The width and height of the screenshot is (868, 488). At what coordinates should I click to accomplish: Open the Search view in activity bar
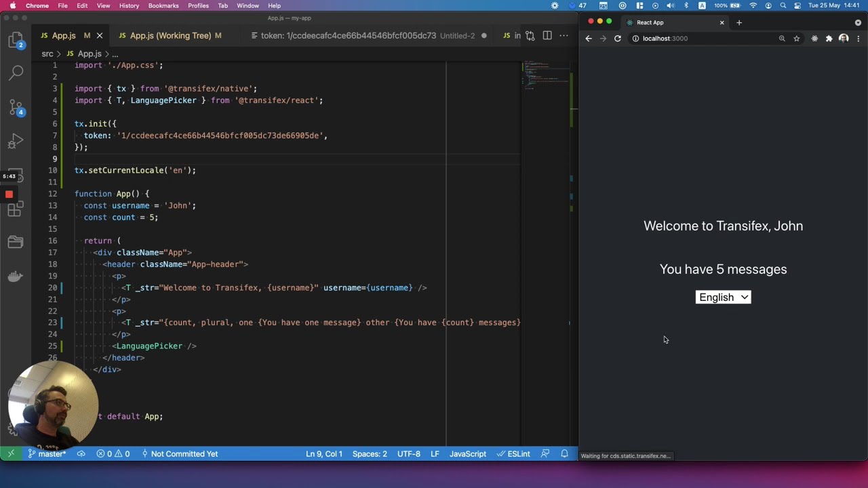tap(16, 72)
